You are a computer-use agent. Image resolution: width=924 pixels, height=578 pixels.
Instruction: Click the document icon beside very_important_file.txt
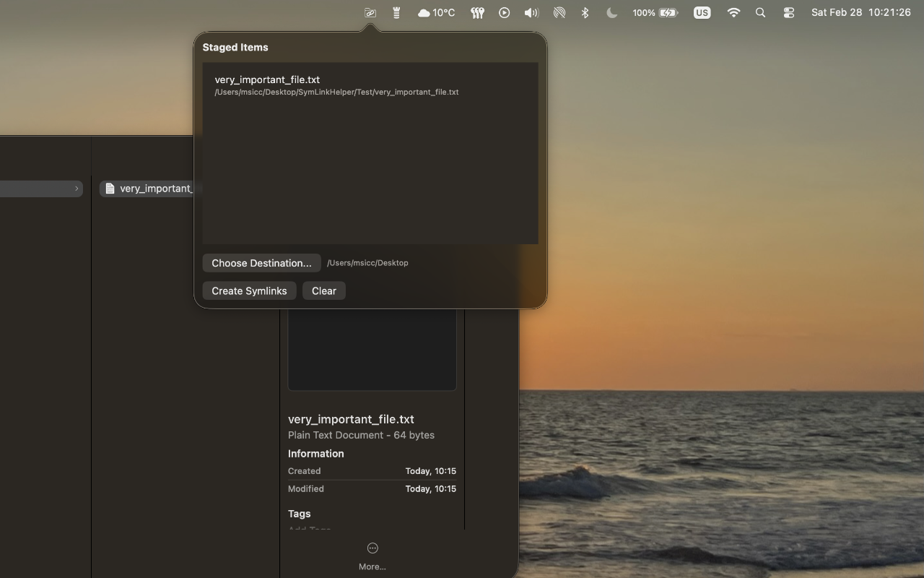click(x=110, y=188)
